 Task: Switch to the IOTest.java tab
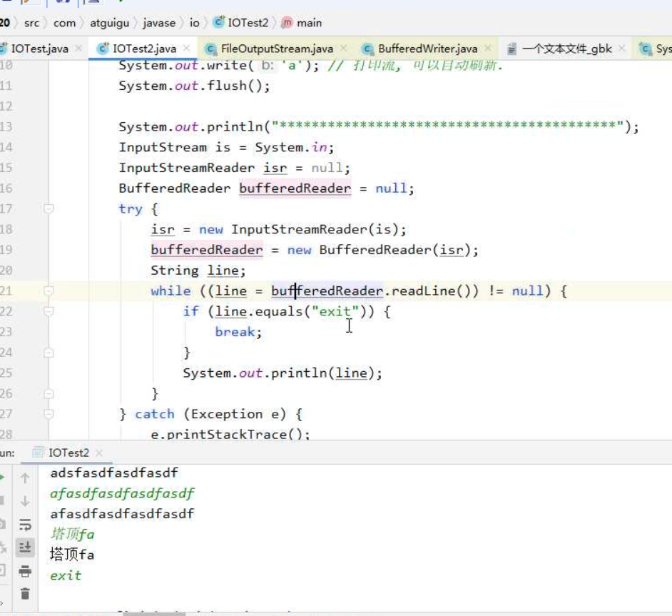[39, 49]
